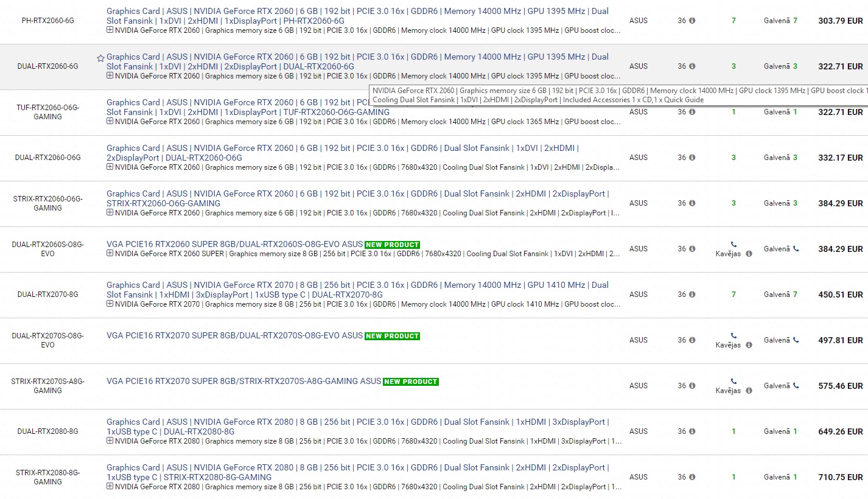Click warranty info icon in TUF-RTX2060-O6G-GAMING row

coord(692,112)
